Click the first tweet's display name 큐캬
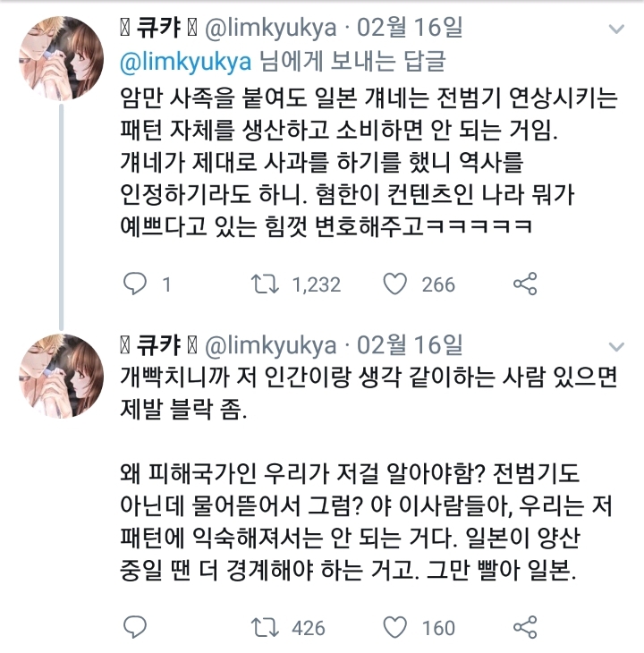644x653 pixels. (158, 28)
